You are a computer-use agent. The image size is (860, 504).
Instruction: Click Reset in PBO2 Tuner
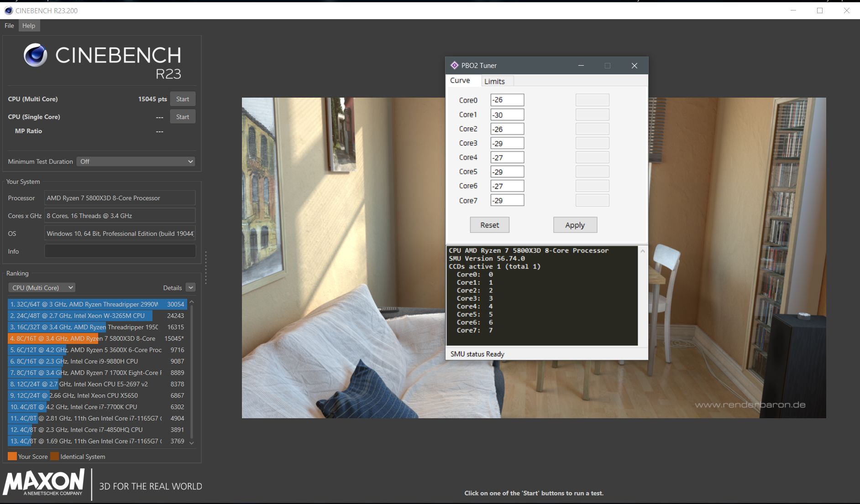click(489, 225)
